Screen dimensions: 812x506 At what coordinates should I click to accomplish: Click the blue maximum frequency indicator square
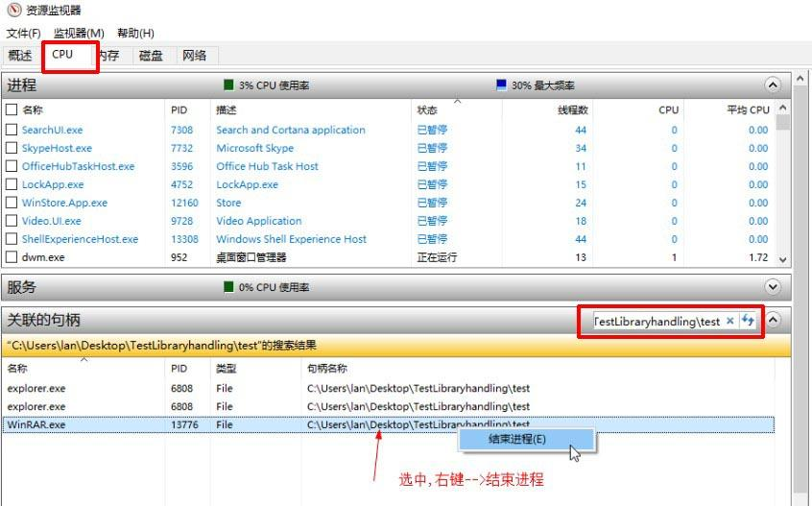[x=500, y=84]
